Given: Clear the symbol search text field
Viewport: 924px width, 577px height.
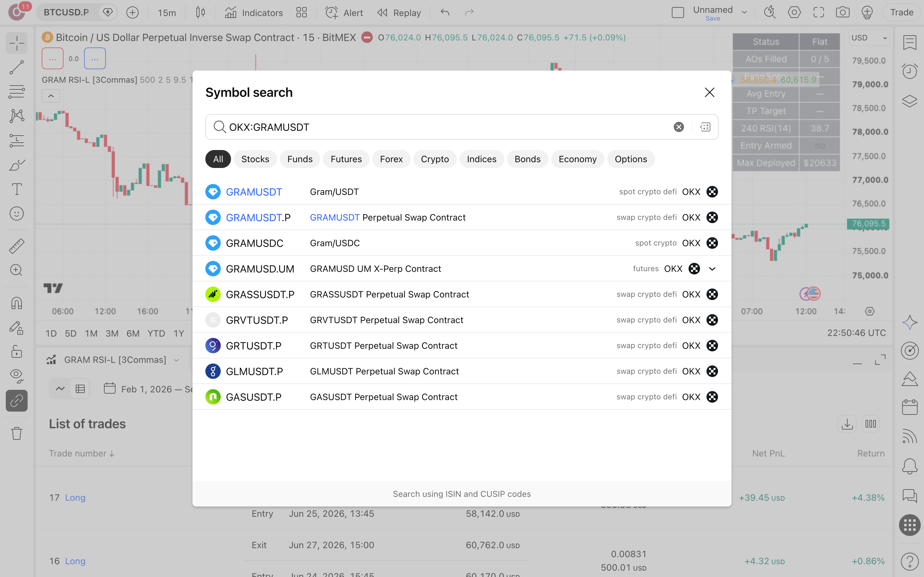Looking at the screenshot, I should click(x=679, y=127).
